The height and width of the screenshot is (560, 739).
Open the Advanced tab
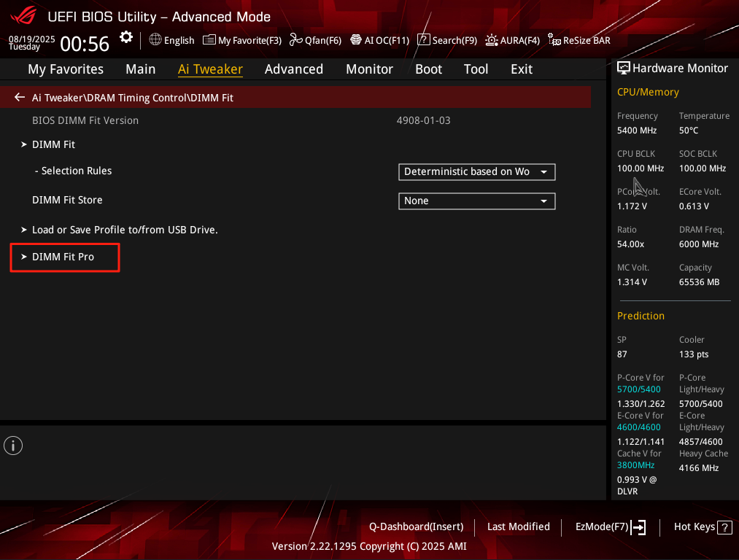click(x=293, y=69)
